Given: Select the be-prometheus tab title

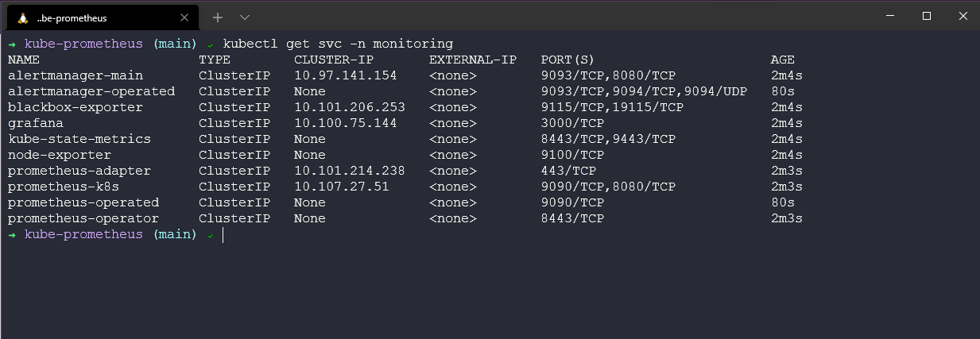Looking at the screenshot, I should [x=72, y=17].
